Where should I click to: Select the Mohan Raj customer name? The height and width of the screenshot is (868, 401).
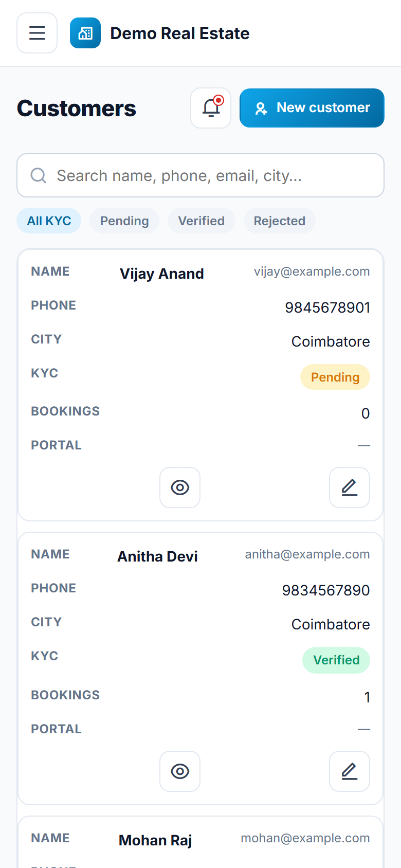pyautogui.click(x=155, y=840)
